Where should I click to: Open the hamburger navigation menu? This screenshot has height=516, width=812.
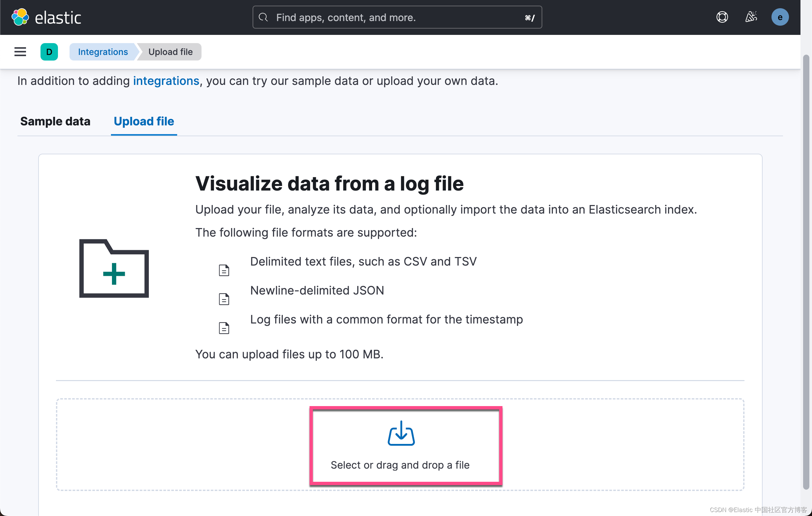click(x=20, y=52)
